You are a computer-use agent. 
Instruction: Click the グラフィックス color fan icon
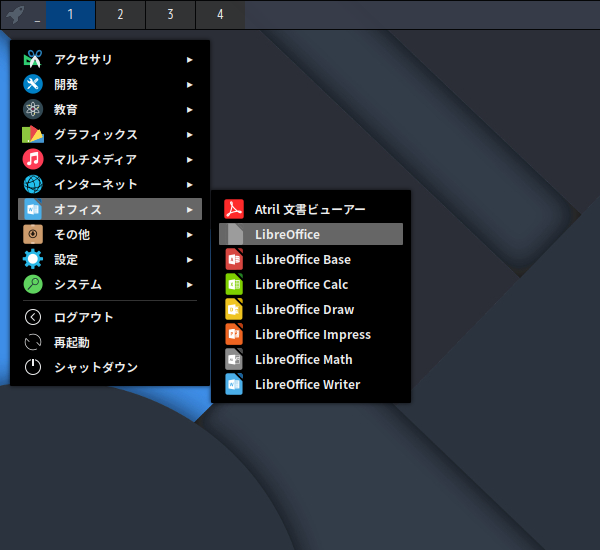(33, 135)
